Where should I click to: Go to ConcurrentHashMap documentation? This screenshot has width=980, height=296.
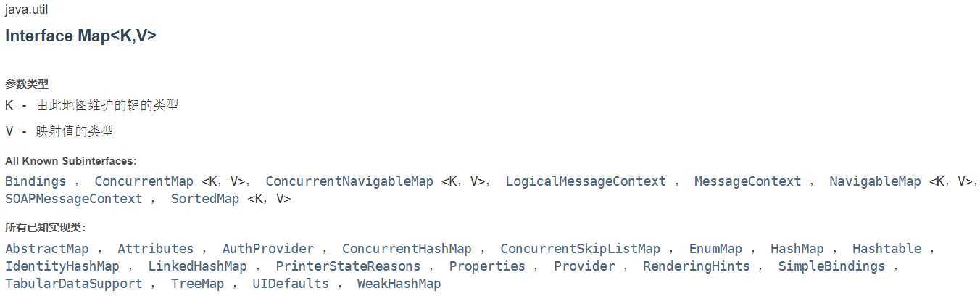(x=407, y=249)
